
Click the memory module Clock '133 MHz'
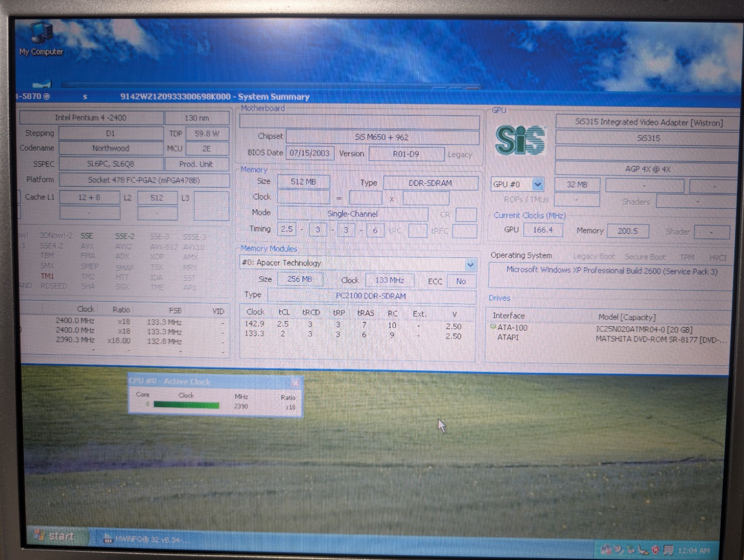[390, 280]
